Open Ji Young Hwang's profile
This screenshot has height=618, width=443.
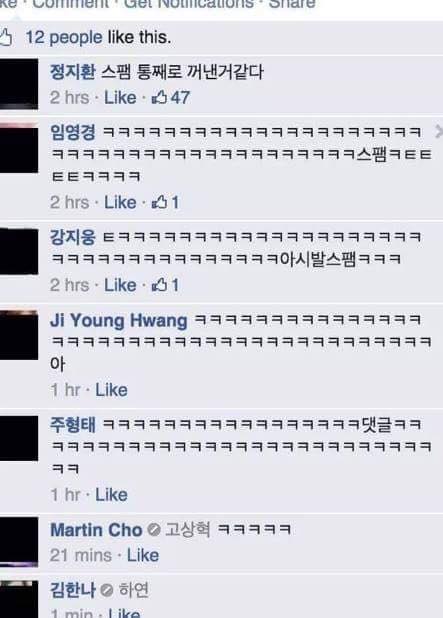(119, 320)
